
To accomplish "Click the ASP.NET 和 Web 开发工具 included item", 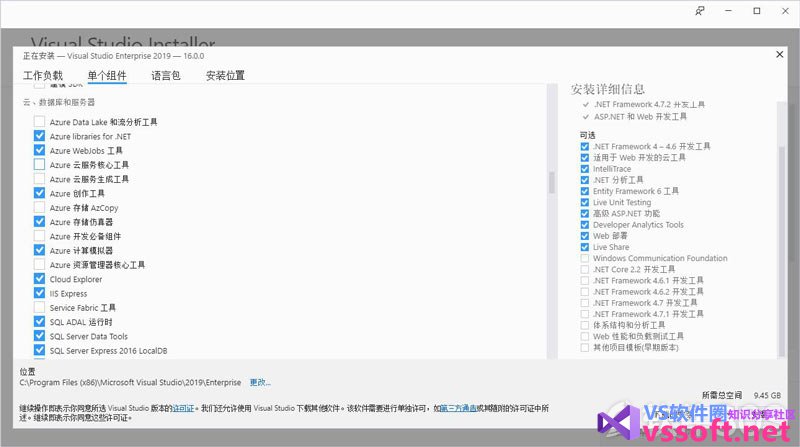I will [640, 117].
